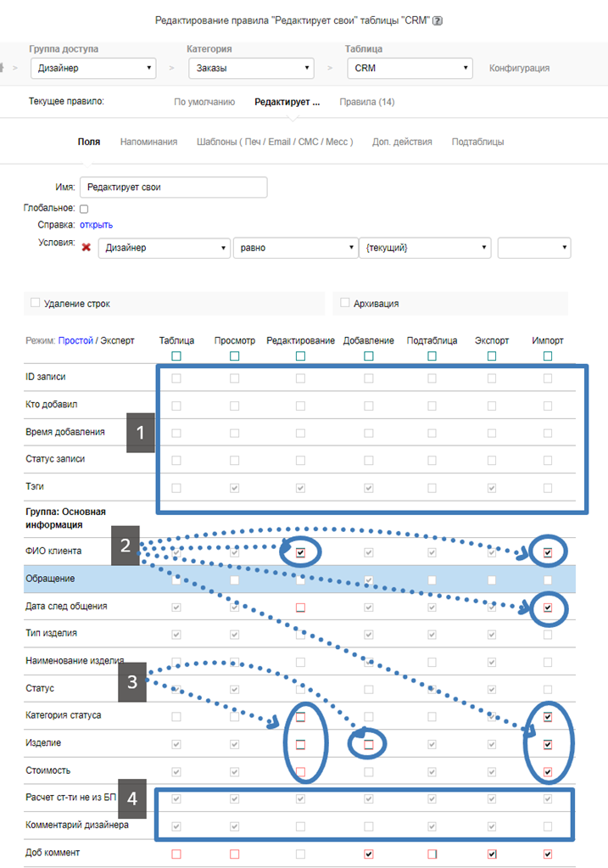Screen dimensions: 608x868
Task: Go to the Правила (14) tab
Action: click(366, 102)
